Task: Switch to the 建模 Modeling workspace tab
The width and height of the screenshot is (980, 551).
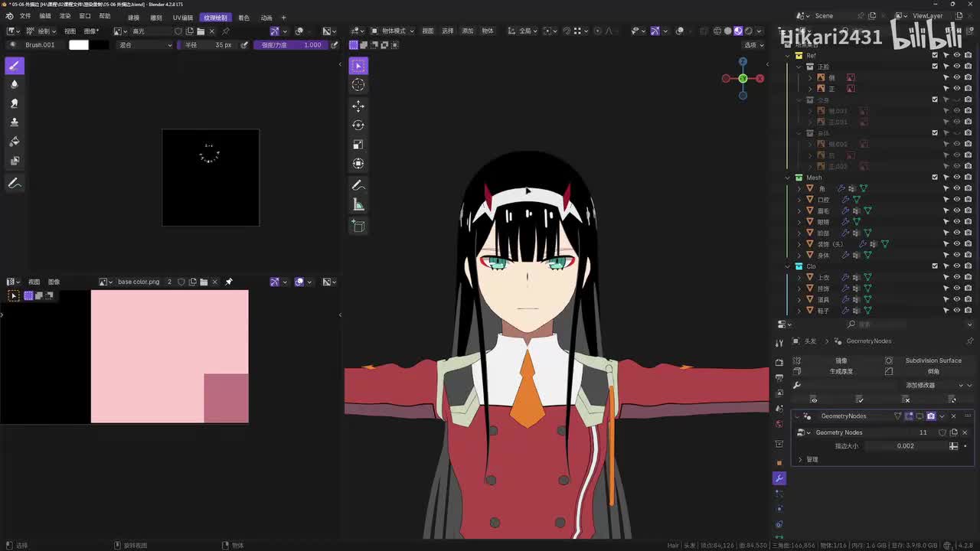Action: tap(134, 18)
